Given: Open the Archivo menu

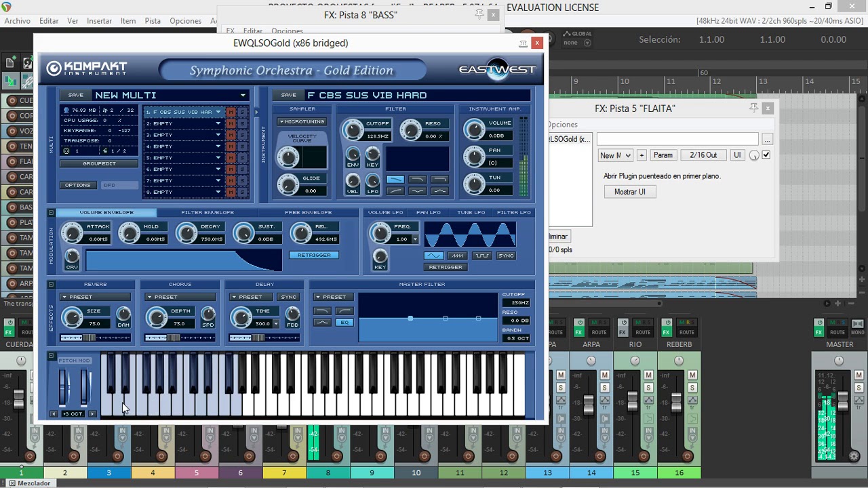Looking at the screenshot, I should 18,21.
